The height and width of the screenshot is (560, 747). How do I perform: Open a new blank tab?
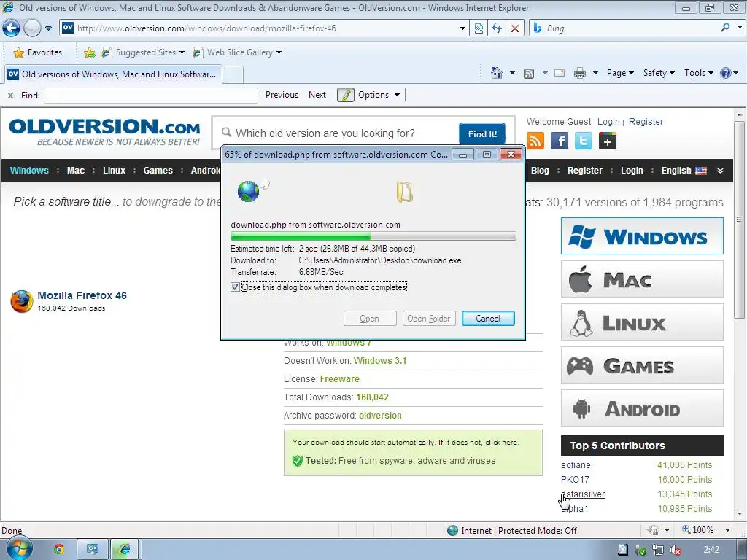[x=233, y=75]
